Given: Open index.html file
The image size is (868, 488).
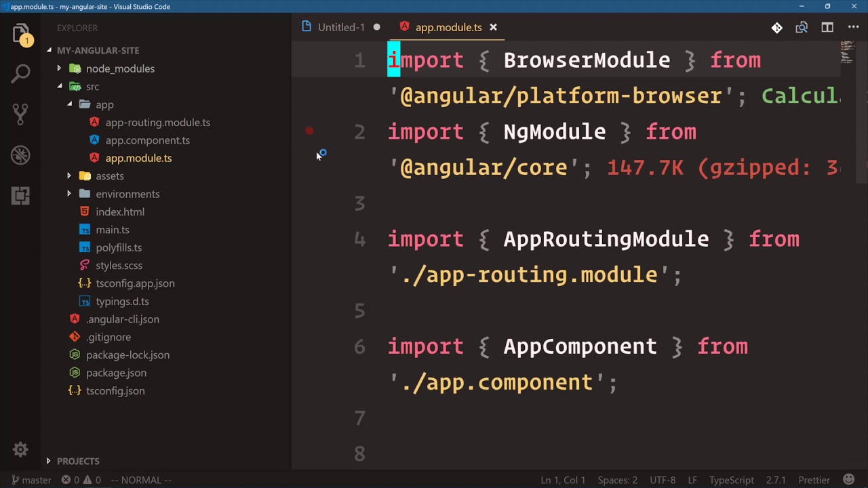Looking at the screenshot, I should [120, 211].
